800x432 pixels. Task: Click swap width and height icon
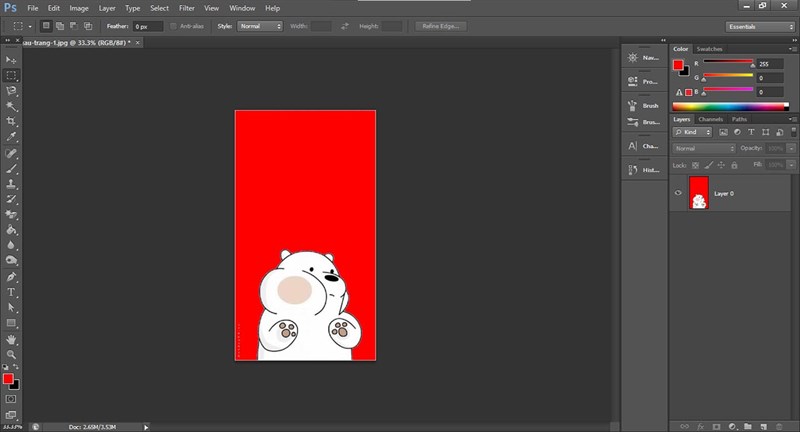(x=345, y=26)
